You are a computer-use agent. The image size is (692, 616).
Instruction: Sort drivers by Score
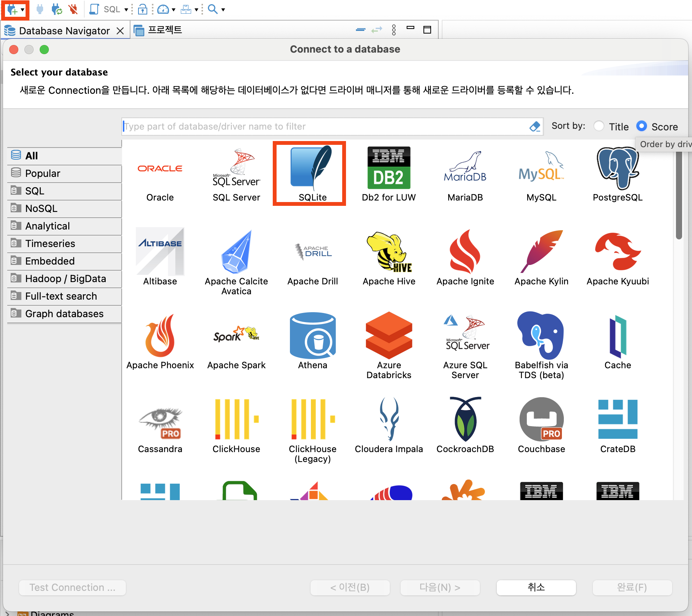point(657,127)
